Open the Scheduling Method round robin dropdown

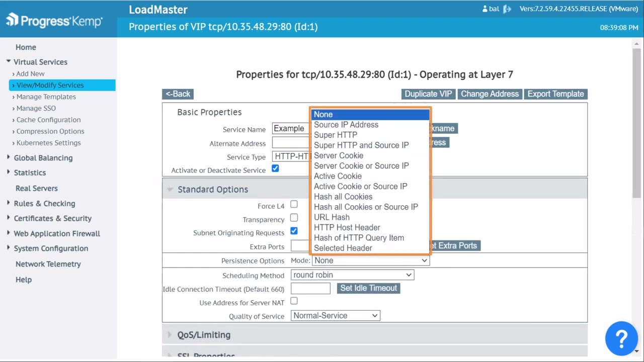[x=352, y=275]
